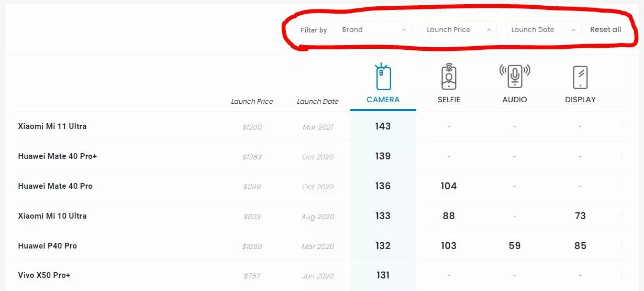Viewport: 644px width, 291px height.
Task: Expand the Launch Date filter dropdown
Action: tap(543, 30)
